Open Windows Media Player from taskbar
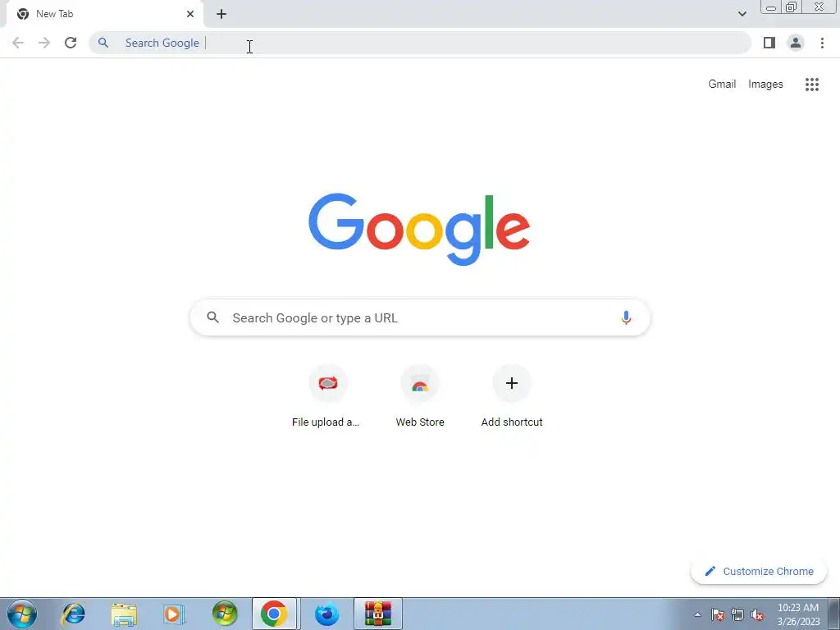Screen dimensions: 840x630 (174, 614)
